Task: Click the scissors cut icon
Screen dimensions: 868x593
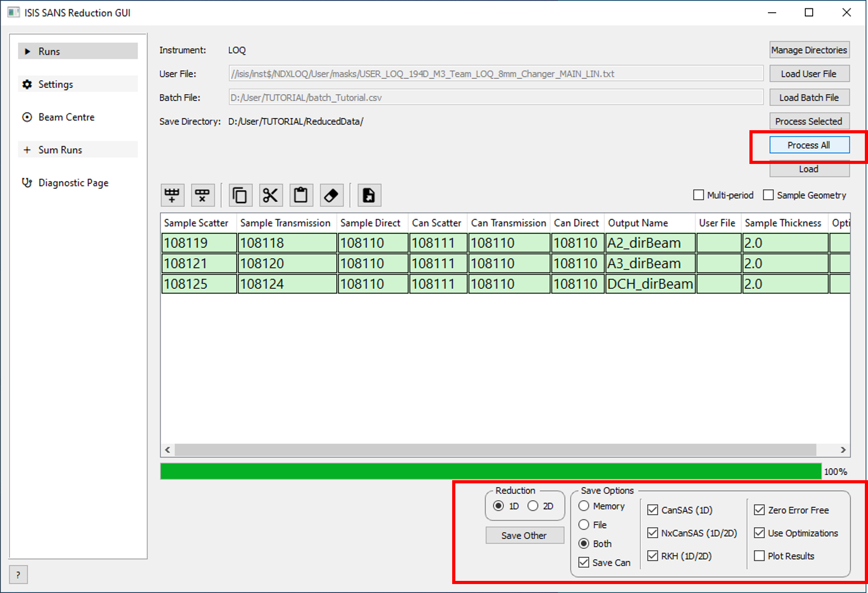Action: tap(270, 196)
